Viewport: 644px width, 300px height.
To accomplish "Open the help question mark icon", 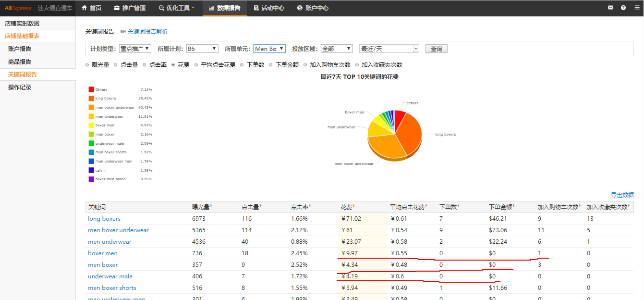I will (623, 8).
